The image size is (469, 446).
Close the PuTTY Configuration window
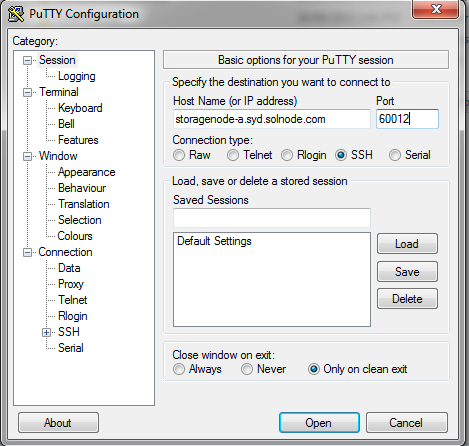point(435,9)
